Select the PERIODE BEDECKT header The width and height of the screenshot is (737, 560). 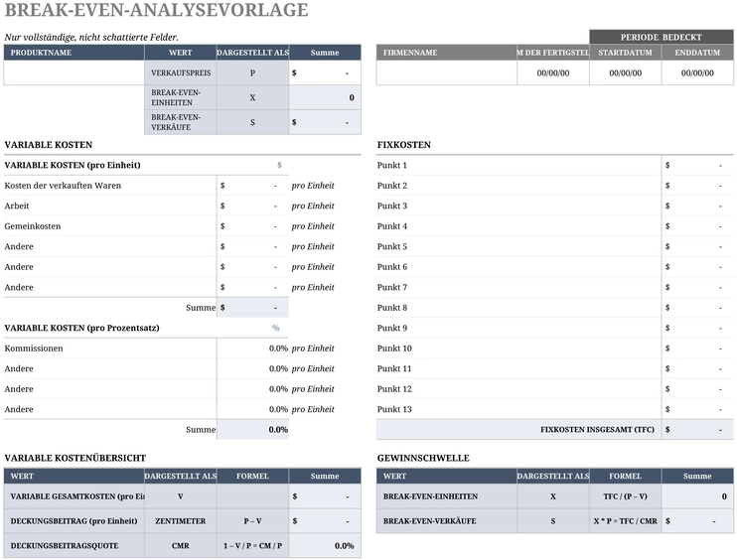662,37
